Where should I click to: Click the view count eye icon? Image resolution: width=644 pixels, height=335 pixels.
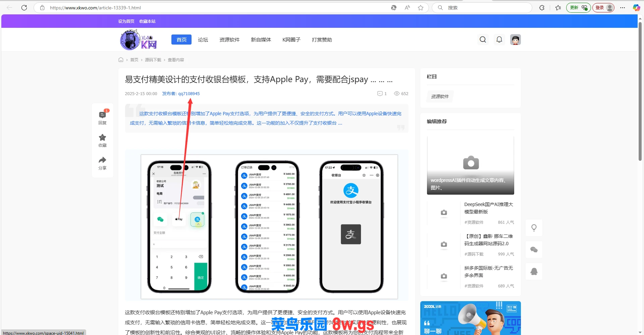pos(397,93)
